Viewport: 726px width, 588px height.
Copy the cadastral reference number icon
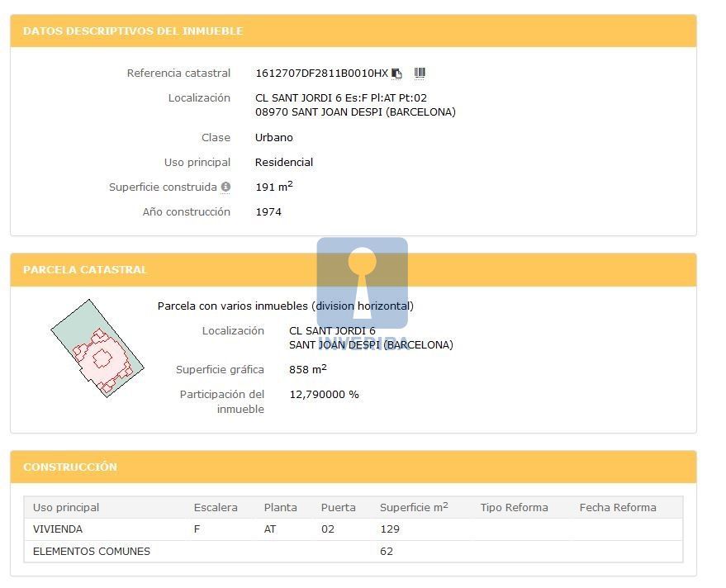point(396,73)
